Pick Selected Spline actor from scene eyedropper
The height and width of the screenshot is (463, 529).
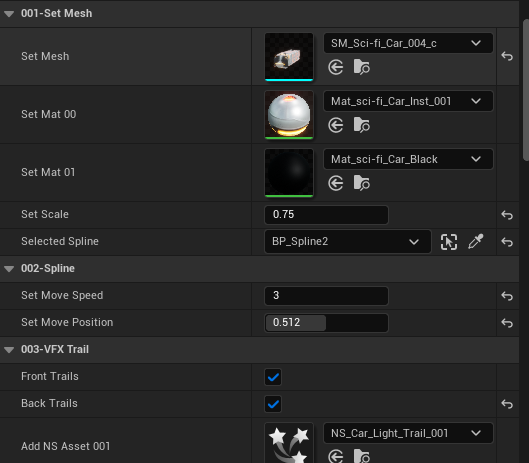pos(476,242)
